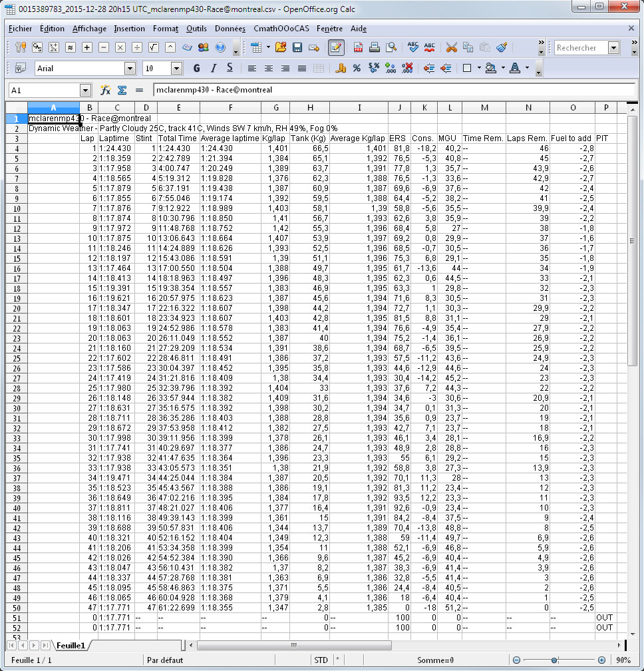This screenshot has height=671, width=644.
Task: Send document by email icon
Action: [x=314, y=47]
